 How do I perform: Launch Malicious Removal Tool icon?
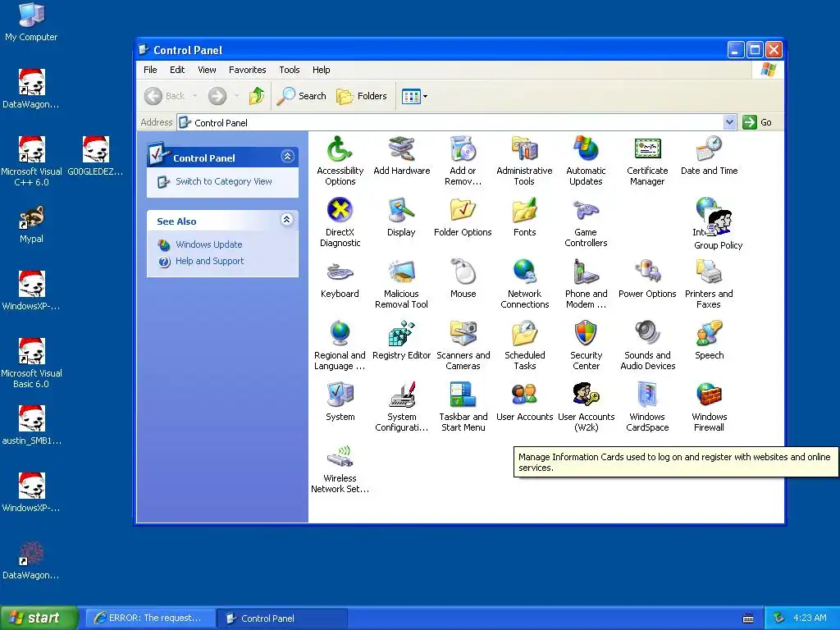(401, 272)
